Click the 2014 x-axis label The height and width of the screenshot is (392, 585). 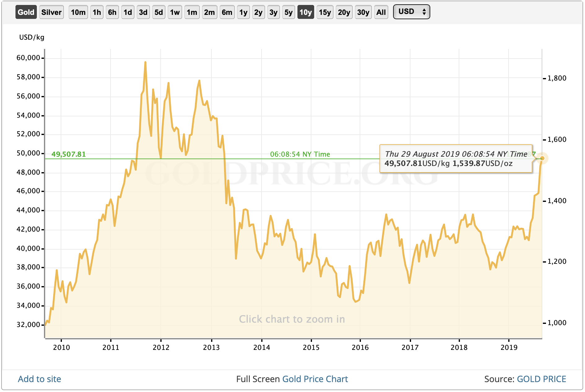coord(262,347)
